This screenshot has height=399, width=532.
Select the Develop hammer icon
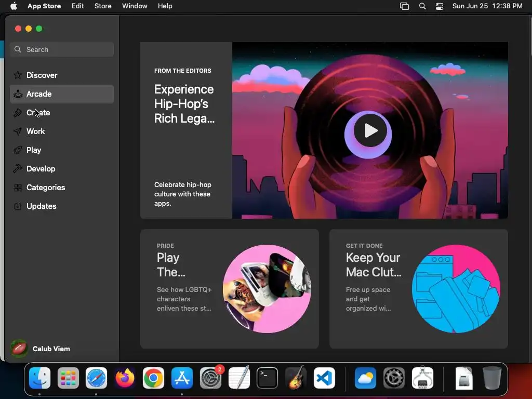click(x=18, y=169)
